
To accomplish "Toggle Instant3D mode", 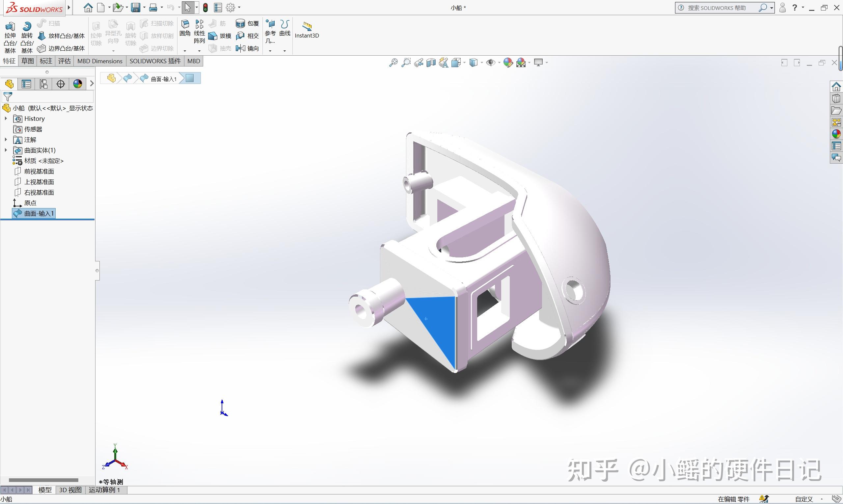I will coord(307,30).
